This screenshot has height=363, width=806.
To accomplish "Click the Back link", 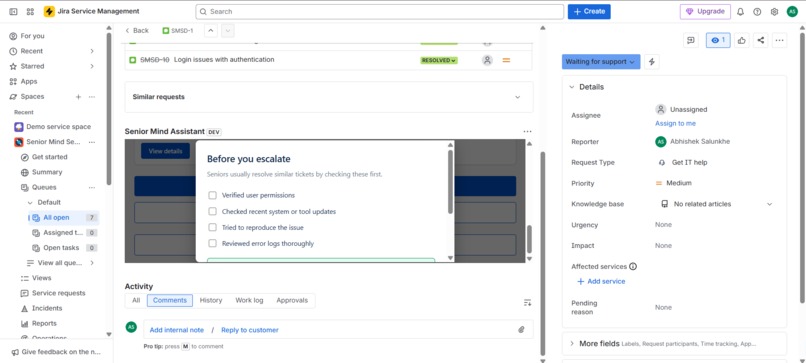I will coord(137,31).
